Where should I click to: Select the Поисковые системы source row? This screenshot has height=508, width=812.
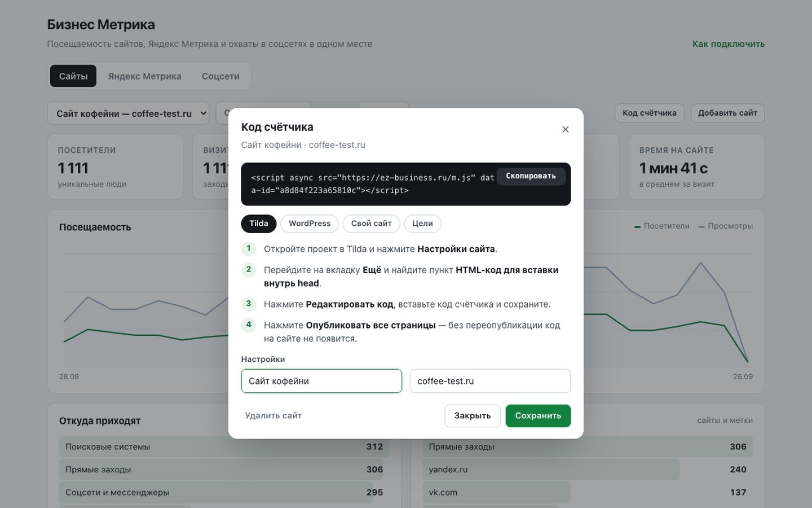coord(224,446)
